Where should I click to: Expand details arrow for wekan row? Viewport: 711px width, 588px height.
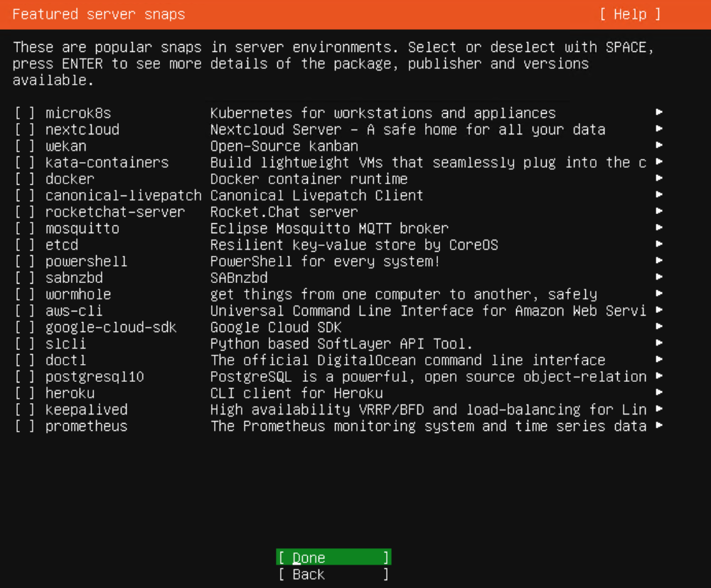[659, 146]
